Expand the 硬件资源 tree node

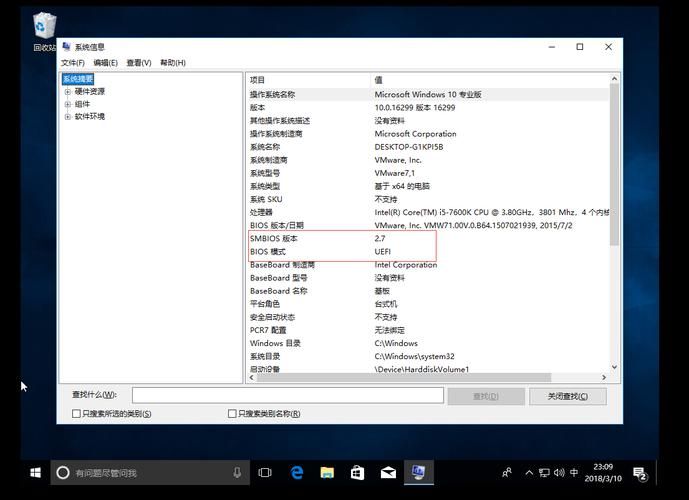[68, 91]
